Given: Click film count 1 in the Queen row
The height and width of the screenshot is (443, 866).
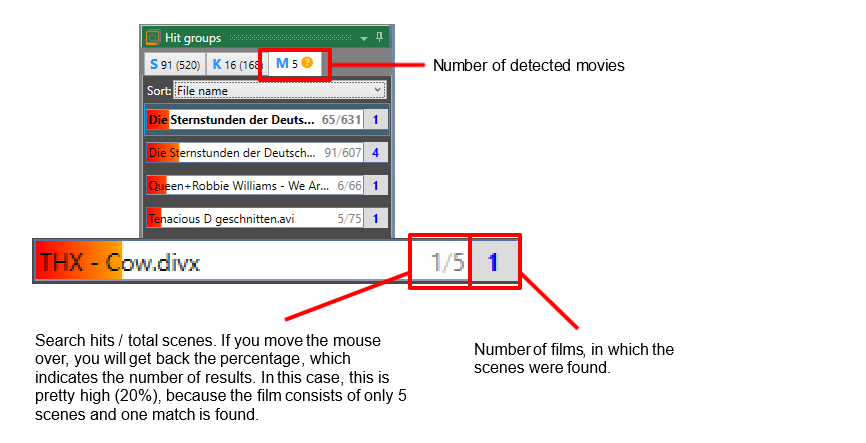Looking at the screenshot, I should click(x=376, y=186).
